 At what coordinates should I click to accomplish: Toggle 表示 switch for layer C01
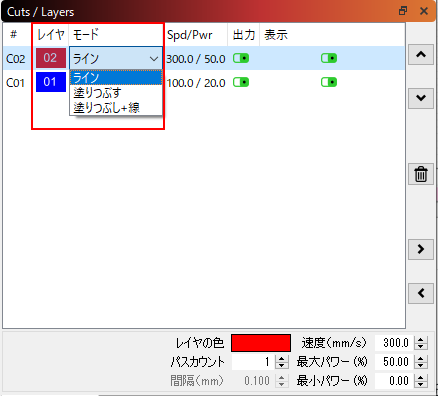(329, 82)
